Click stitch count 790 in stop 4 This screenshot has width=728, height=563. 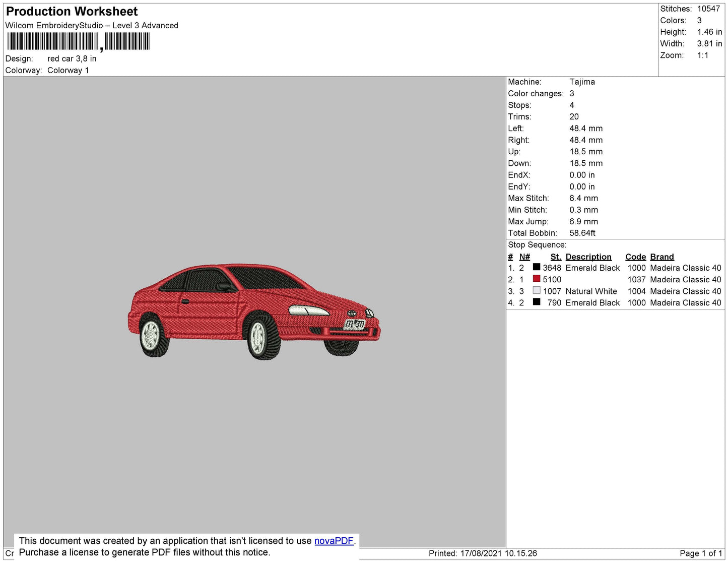point(554,303)
